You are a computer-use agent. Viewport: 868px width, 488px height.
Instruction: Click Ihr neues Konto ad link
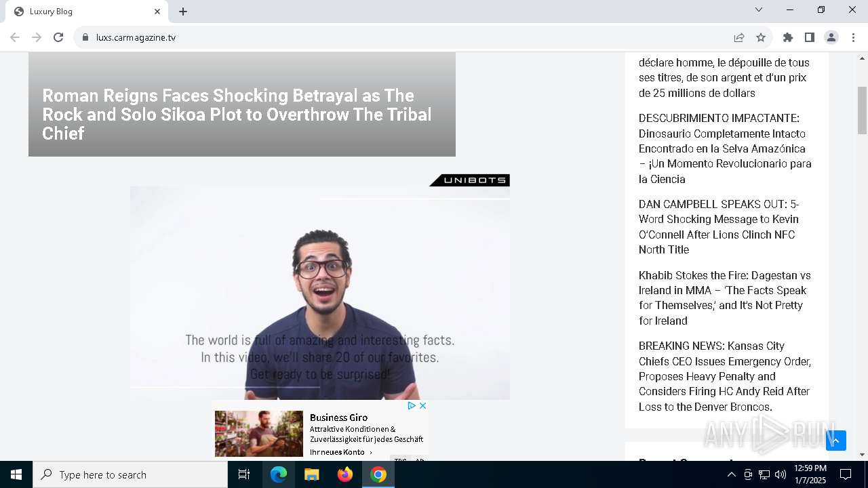click(x=341, y=452)
